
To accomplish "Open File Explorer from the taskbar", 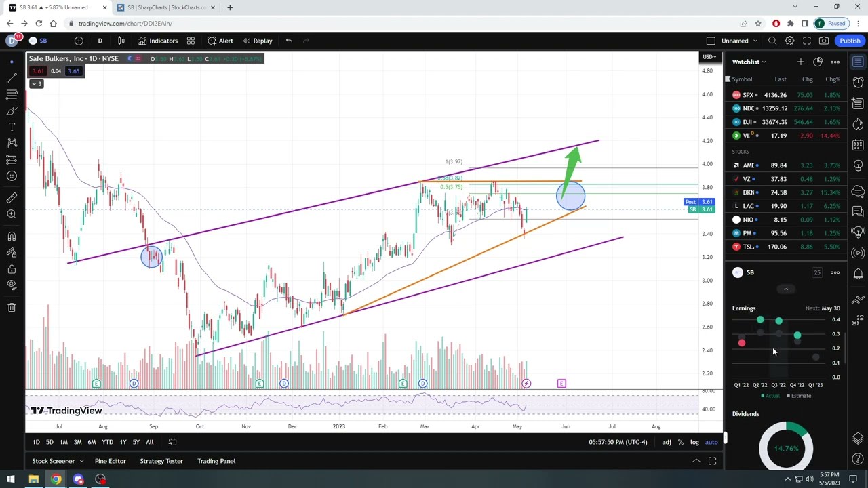I will [33, 479].
